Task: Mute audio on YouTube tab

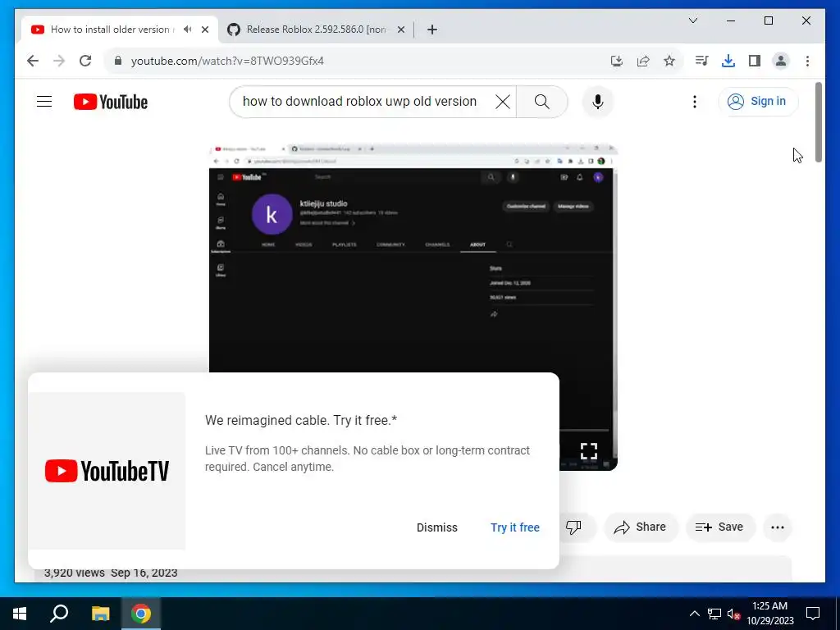Action: click(x=187, y=30)
